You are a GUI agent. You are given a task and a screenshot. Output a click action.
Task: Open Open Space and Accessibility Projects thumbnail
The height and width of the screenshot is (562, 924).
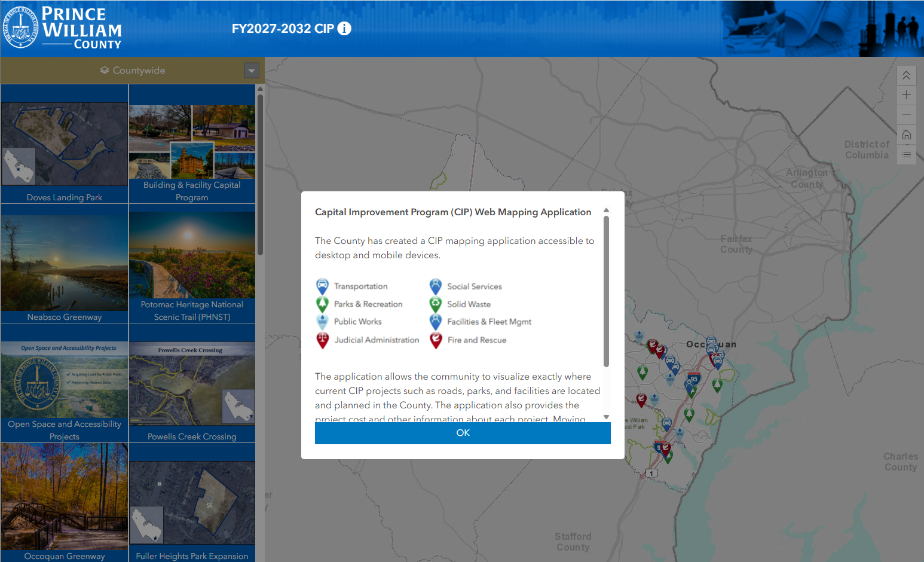[65, 380]
